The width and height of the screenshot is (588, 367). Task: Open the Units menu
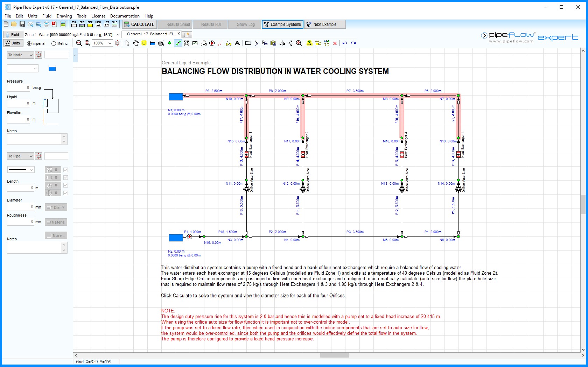[33, 16]
